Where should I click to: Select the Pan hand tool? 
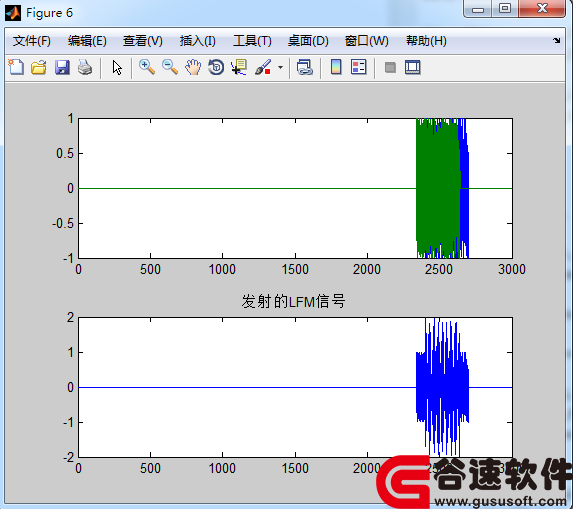click(x=193, y=68)
